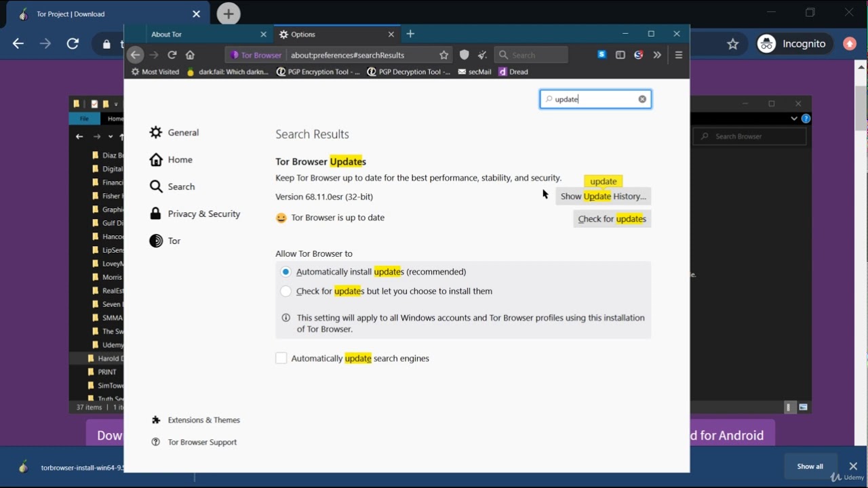Open General preferences category
868x488 pixels.
[175, 133]
